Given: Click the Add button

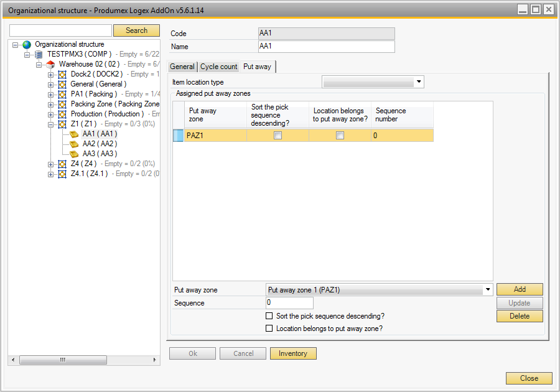Looking at the screenshot, I should 519,290.
